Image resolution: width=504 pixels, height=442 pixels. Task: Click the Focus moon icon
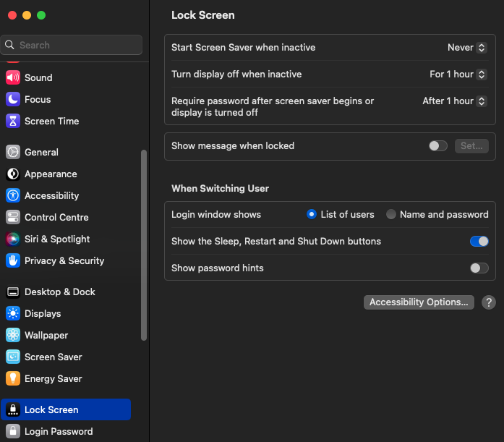coord(13,99)
